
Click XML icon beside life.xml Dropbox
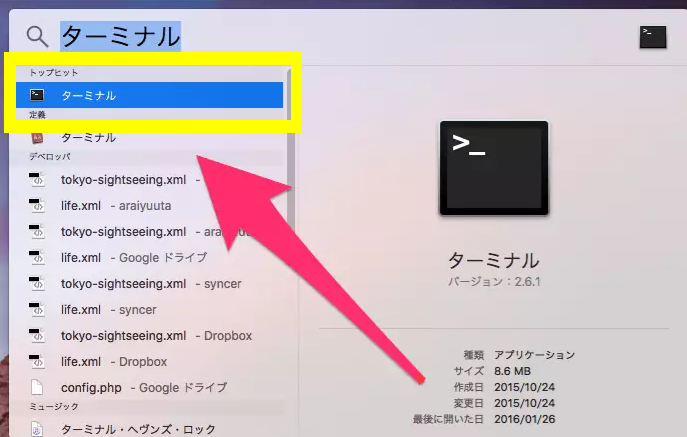[37, 361]
